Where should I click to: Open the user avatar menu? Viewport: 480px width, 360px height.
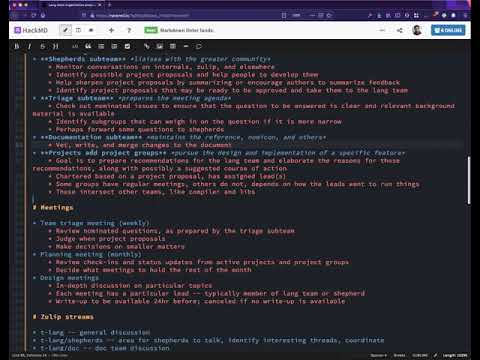click(417, 30)
